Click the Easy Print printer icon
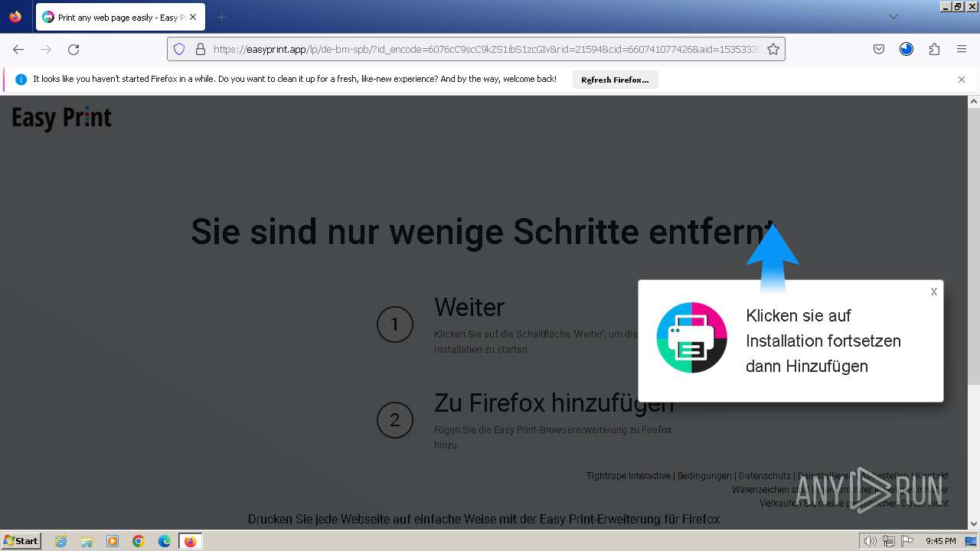This screenshot has height=551, width=980. point(691,337)
